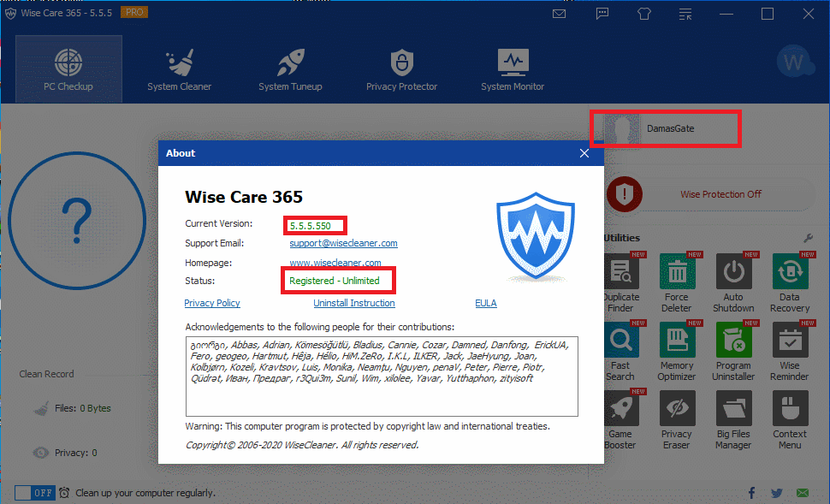830x504 pixels.
Task: Click the support@wisecleaner.com email link
Action: (x=343, y=243)
